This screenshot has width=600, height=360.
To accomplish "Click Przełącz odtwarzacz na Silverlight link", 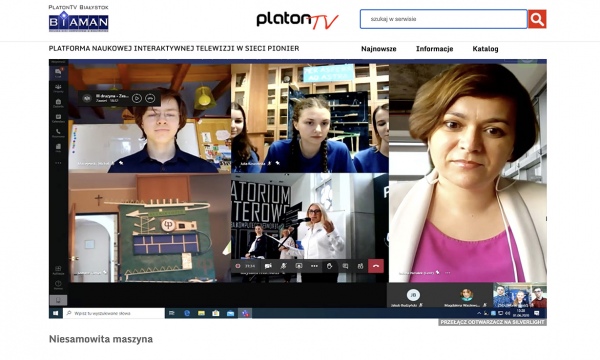I will point(492,322).
